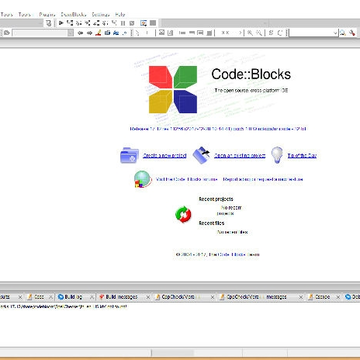Click the Next line debugger icon
This screenshot has width=360, height=360.
(x=79, y=23)
